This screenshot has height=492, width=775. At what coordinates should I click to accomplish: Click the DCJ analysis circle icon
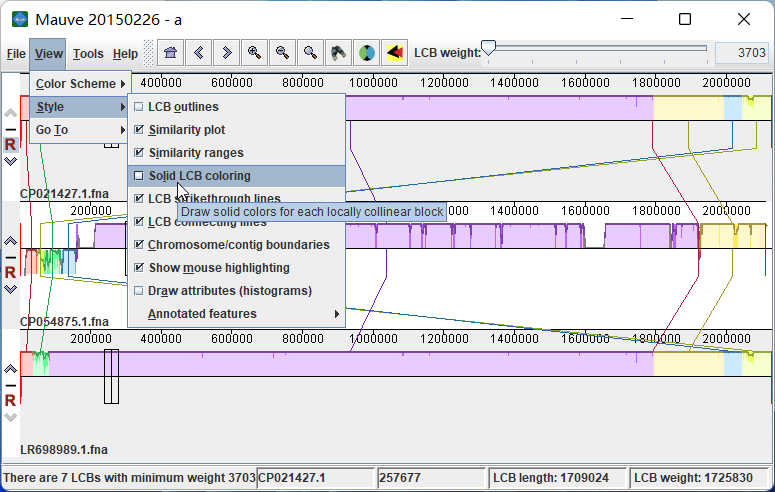pos(367,53)
